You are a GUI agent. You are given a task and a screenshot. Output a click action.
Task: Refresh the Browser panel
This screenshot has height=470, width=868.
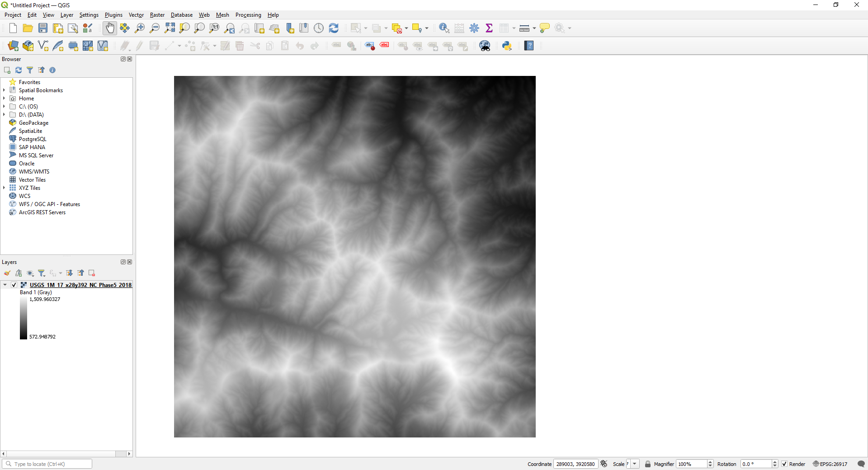19,70
